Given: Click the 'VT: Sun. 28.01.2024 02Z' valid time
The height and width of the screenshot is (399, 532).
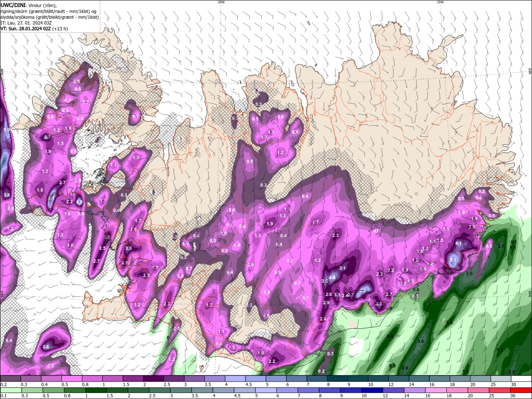Looking at the screenshot, I should point(25,29).
